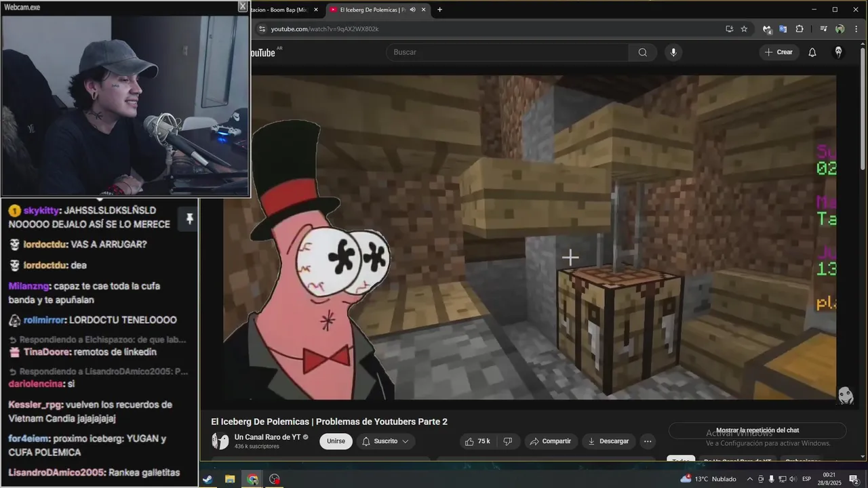This screenshot has width=868, height=488.
Task: Close the Boom Bap tab
Action: click(316, 9)
